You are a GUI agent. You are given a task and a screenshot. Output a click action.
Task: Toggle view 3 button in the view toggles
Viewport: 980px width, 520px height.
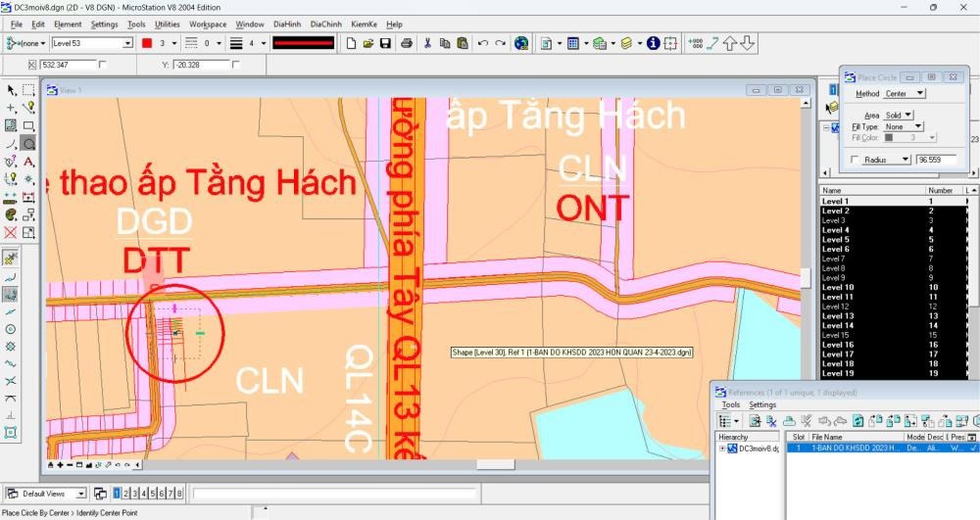click(x=134, y=494)
